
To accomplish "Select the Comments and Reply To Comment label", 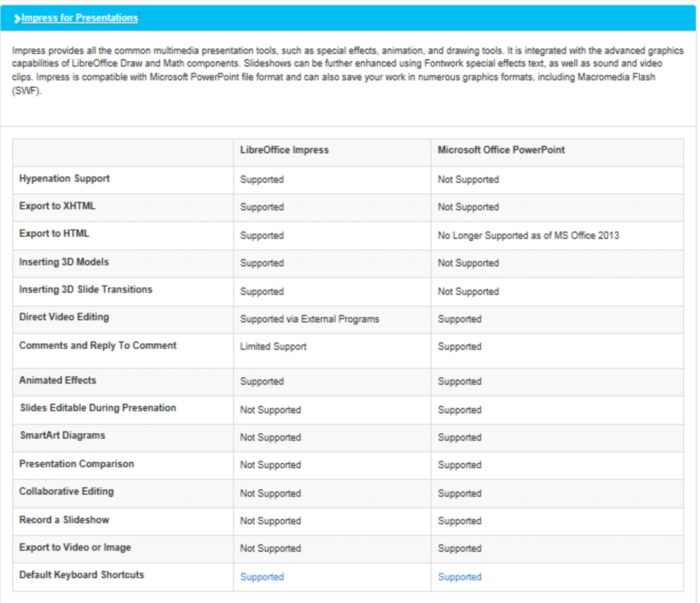I will 98,345.
